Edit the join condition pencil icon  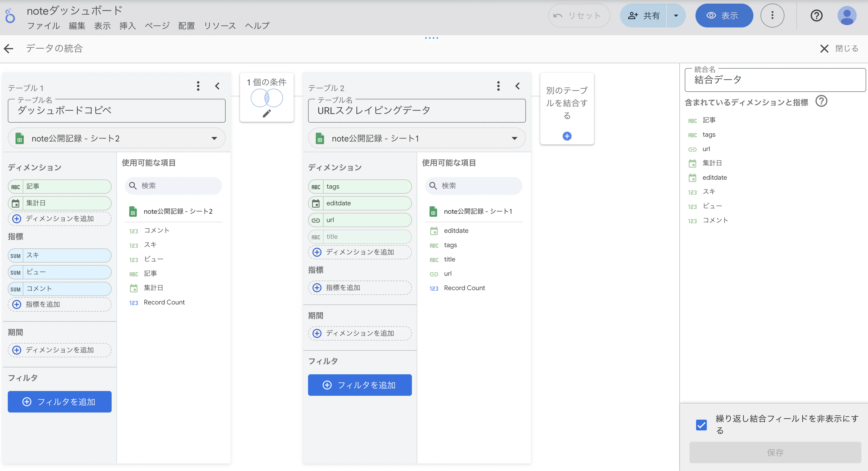pyautogui.click(x=267, y=113)
